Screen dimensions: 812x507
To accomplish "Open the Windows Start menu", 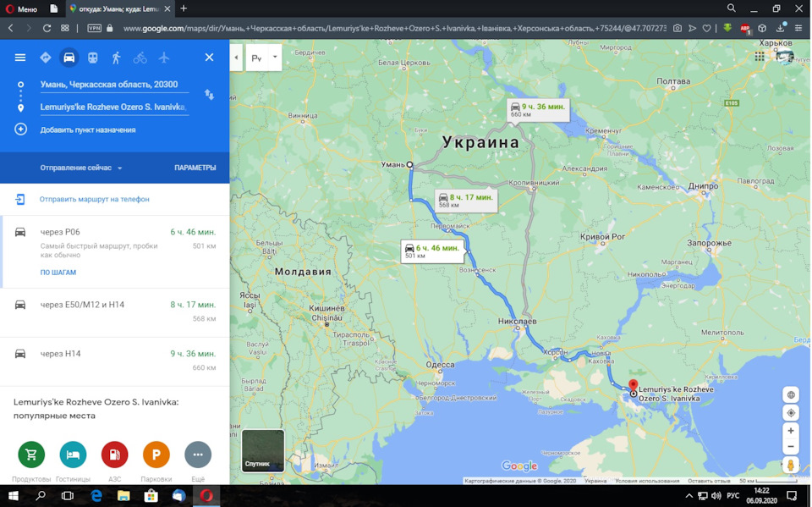I will click(13, 496).
